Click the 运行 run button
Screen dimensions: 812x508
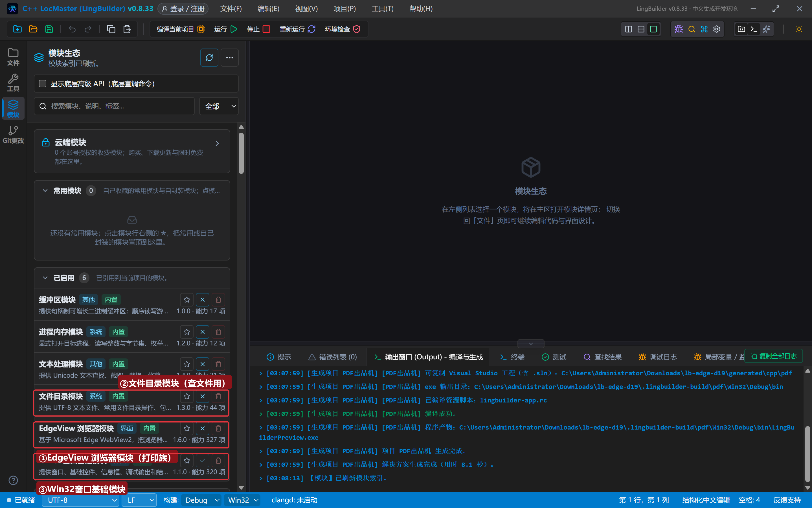coord(226,29)
